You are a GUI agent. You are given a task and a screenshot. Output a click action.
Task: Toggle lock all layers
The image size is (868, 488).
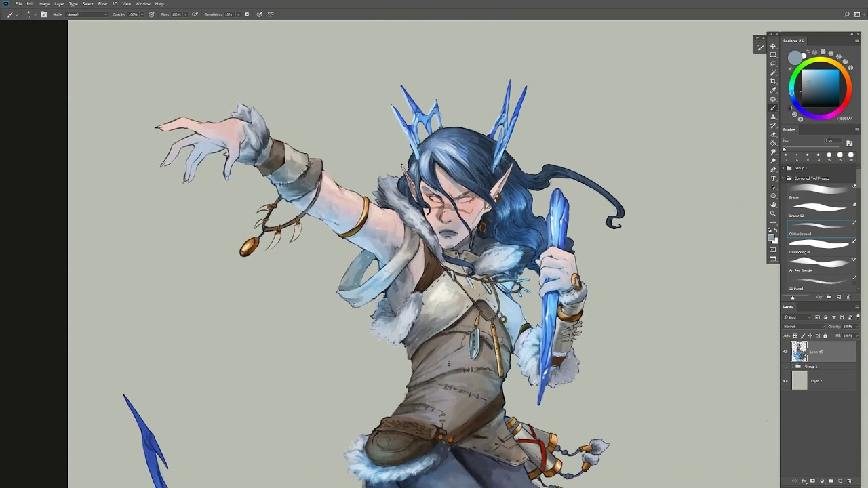[x=825, y=335]
